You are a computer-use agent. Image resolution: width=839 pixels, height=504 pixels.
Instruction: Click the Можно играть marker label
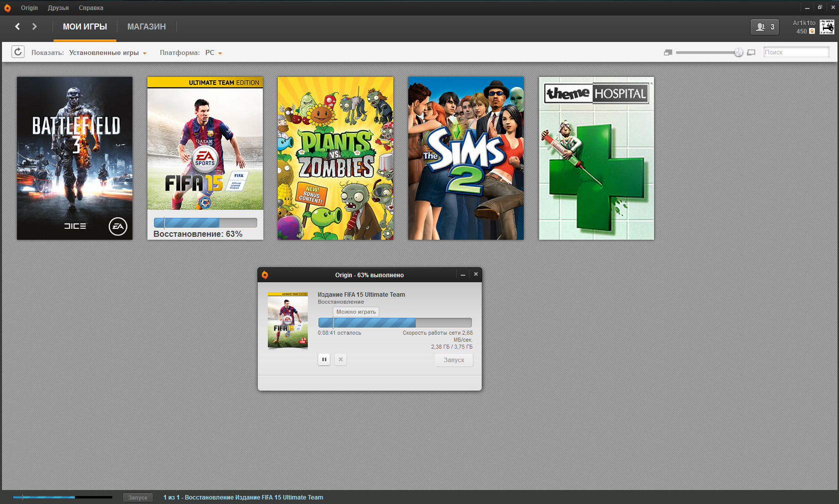356,312
